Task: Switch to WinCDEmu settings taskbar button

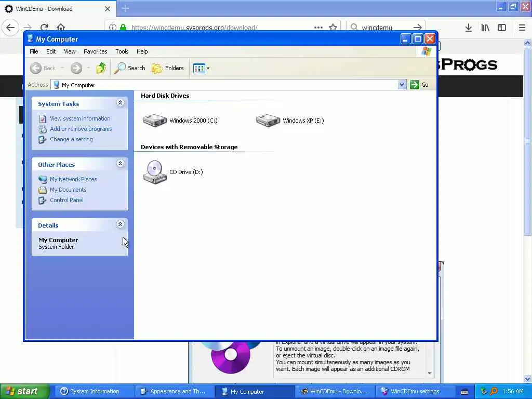Action: tap(415, 391)
